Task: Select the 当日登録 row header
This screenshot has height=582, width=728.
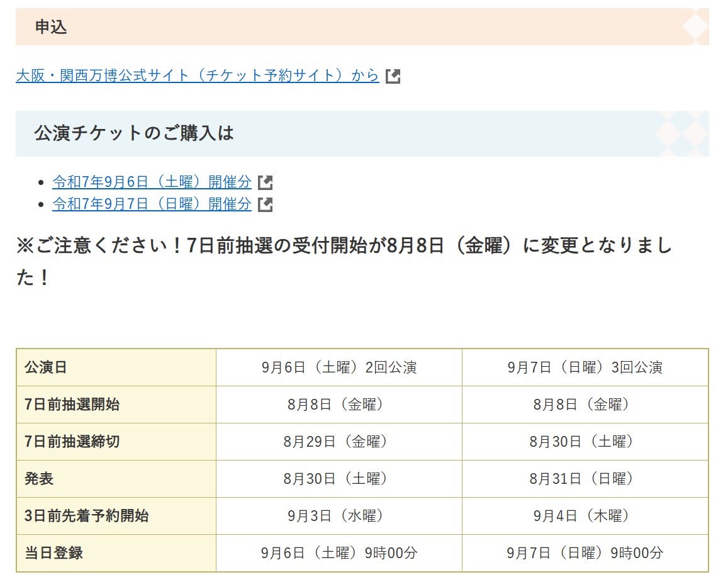Action: [116, 553]
